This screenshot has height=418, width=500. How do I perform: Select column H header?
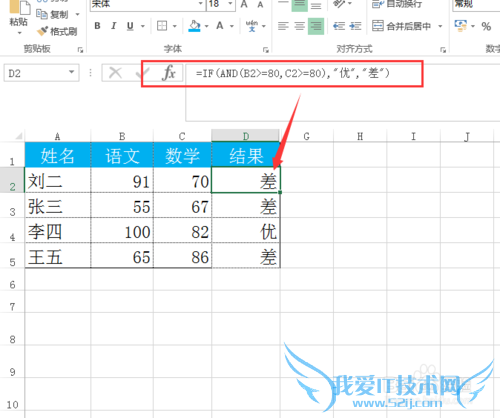360,136
